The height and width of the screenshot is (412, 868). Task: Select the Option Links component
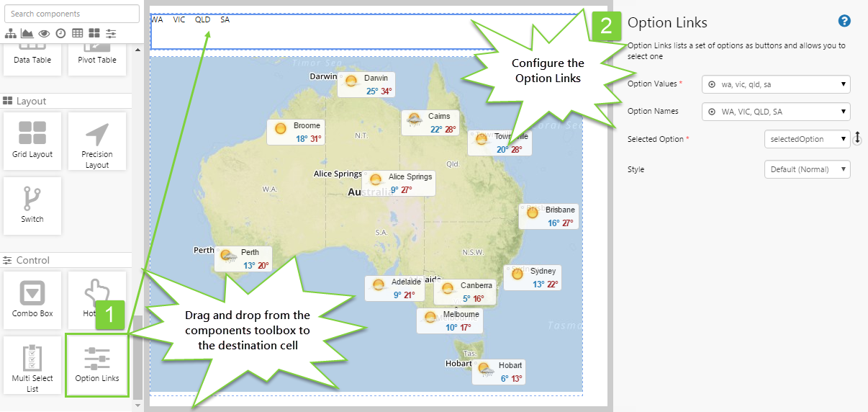pos(97,364)
